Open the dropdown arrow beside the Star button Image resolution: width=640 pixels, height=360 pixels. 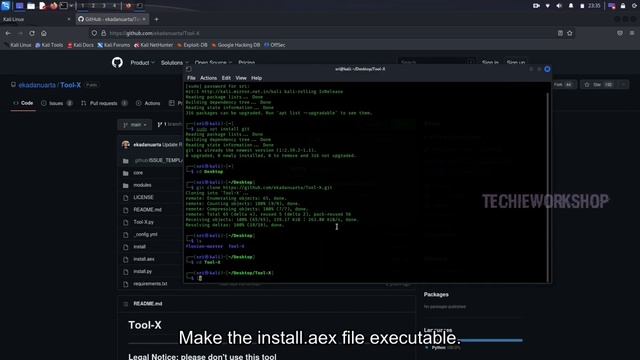tap(623, 84)
